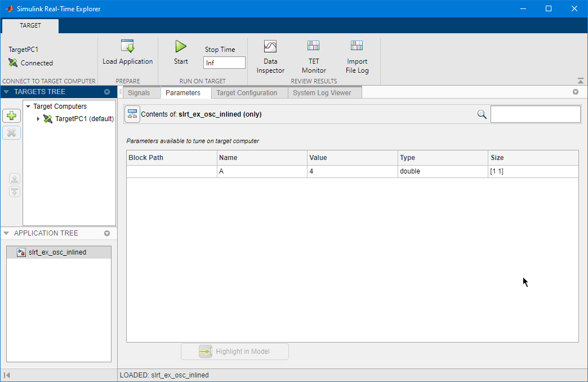Click the Name column header
This screenshot has height=382, width=588.
click(x=262, y=158)
